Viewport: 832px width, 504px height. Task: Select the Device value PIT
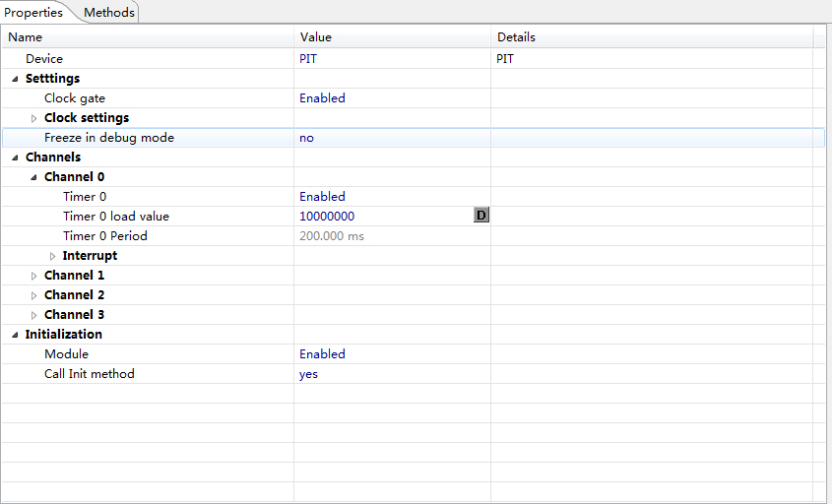pyautogui.click(x=308, y=59)
